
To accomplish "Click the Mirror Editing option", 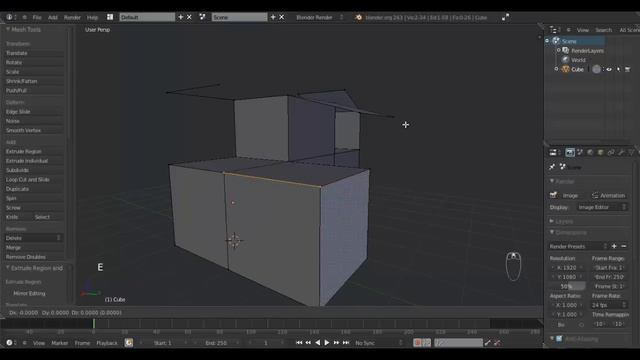I will click(x=29, y=293).
